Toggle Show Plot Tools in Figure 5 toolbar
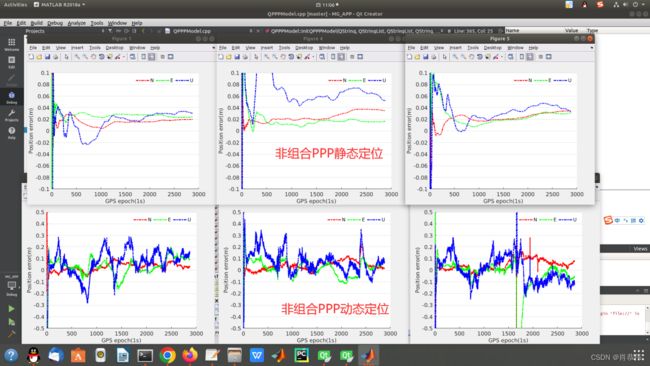 point(549,57)
